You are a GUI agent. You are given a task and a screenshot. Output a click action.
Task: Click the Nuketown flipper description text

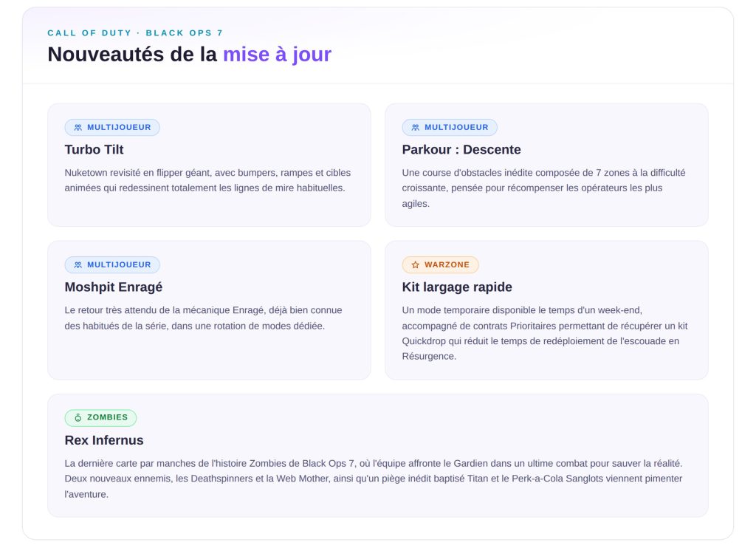(x=207, y=180)
